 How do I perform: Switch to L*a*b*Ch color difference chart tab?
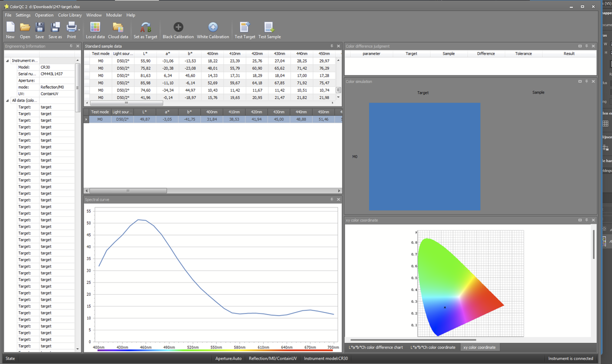[x=375, y=347]
